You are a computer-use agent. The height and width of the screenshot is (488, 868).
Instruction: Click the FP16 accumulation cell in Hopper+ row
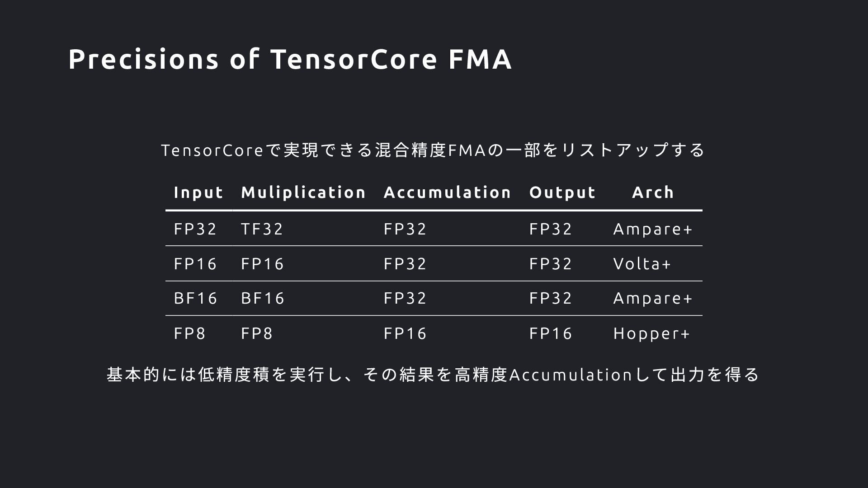405,333
